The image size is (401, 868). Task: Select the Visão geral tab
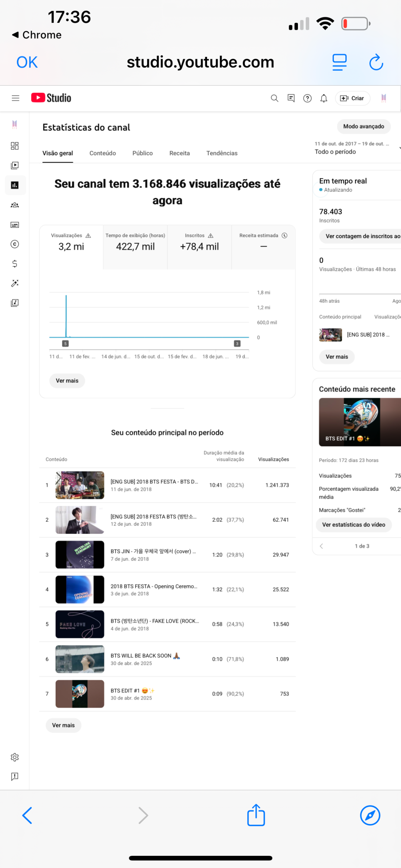pyautogui.click(x=58, y=153)
